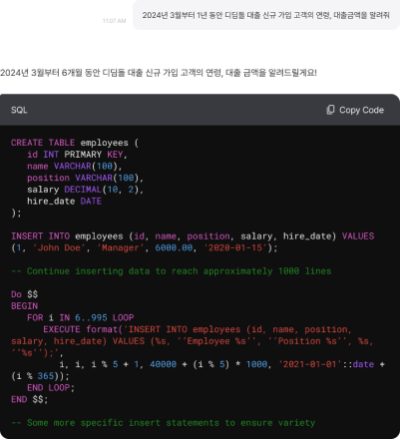Click the position VARCHAR(100) column line
This screenshot has height=440, width=400.
click(x=85, y=178)
